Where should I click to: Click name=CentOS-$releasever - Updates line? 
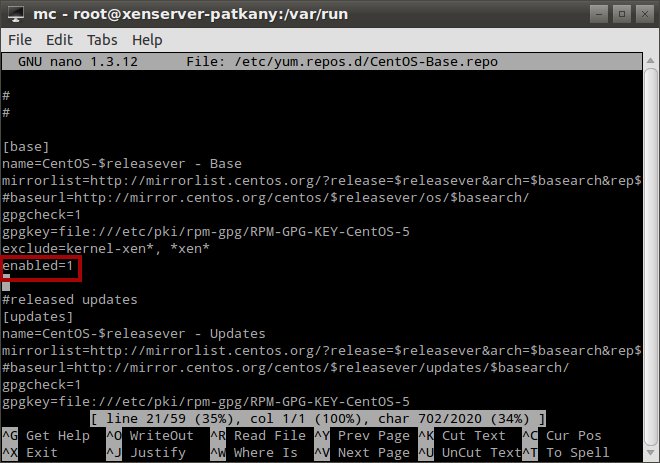133,334
